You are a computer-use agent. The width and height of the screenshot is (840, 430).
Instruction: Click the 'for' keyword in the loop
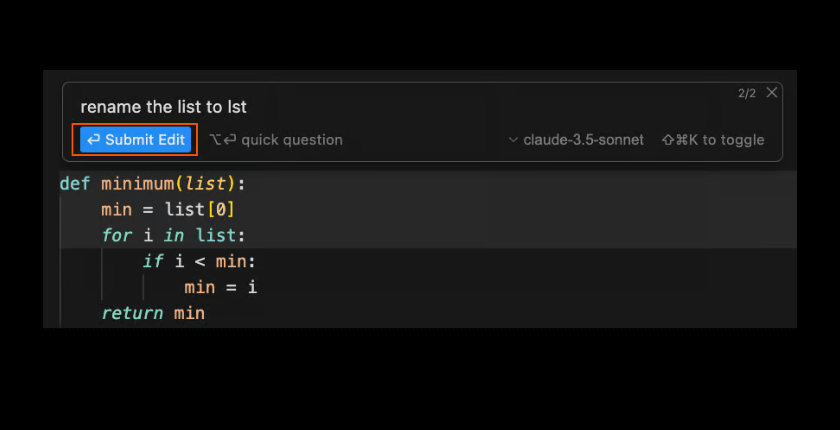tap(116, 236)
